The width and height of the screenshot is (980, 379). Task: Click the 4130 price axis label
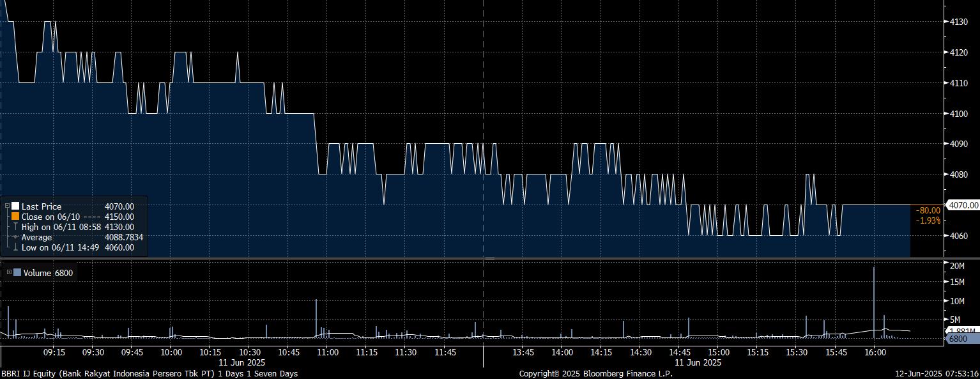(x=960, y=22)
